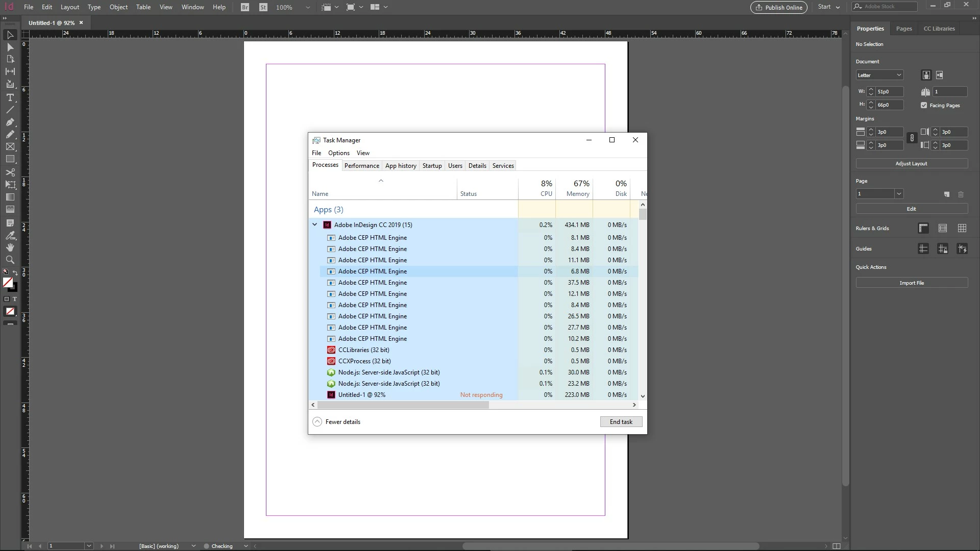The width and height of the screenshot is (980, 551).
Task: Open the zoom level 100% dropdown
Action: [x=307, y=7]
